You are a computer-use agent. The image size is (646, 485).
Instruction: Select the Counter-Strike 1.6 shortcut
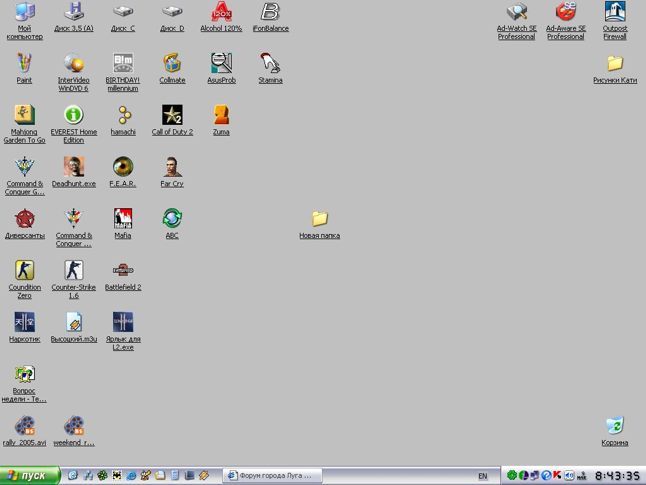[73, 270]
